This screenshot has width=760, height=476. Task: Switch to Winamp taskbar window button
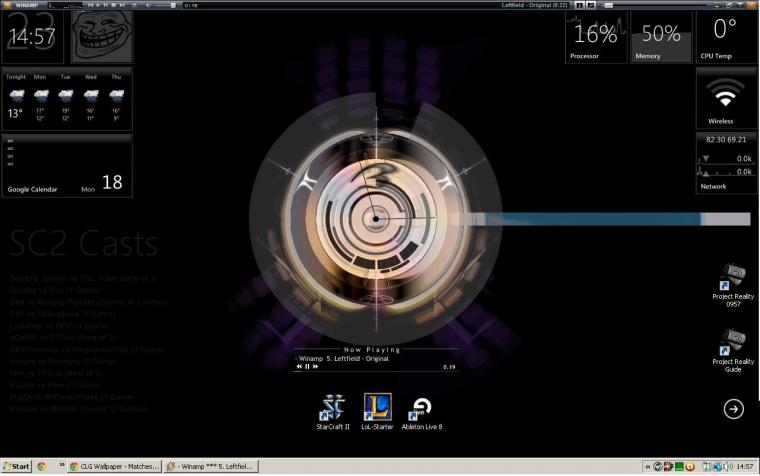tap(210, 466)
